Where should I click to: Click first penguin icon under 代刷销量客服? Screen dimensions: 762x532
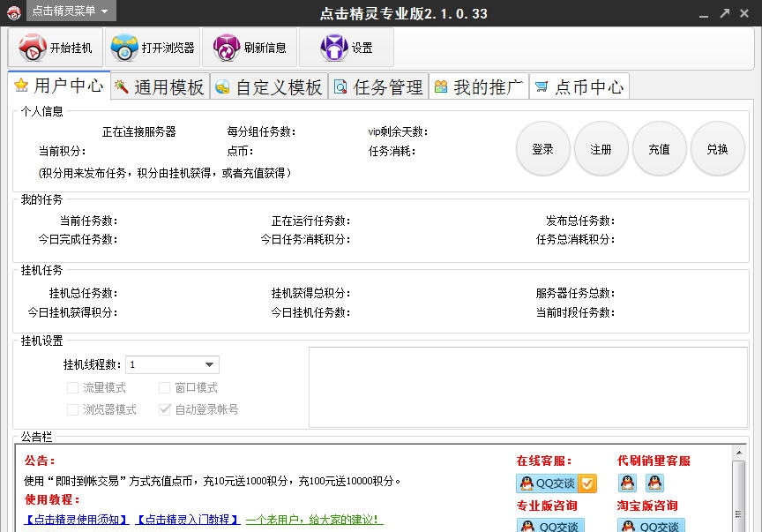click(x=627, y=483)
